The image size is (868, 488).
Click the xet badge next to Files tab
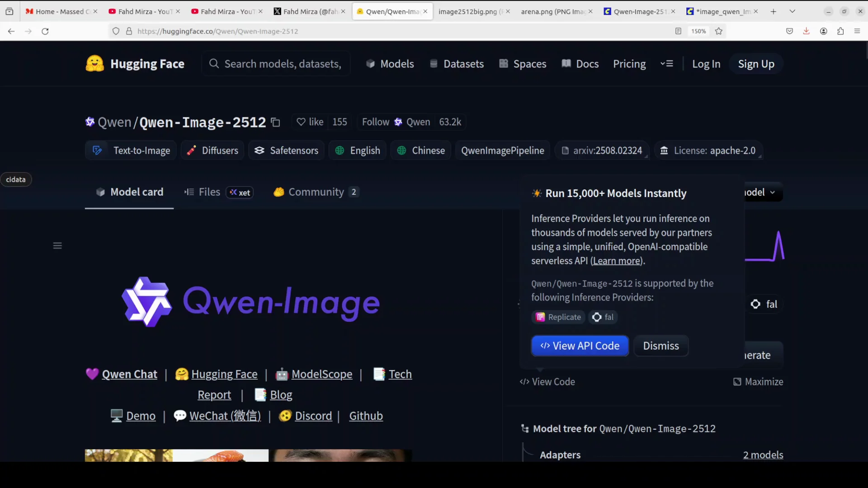pos(240,192)
